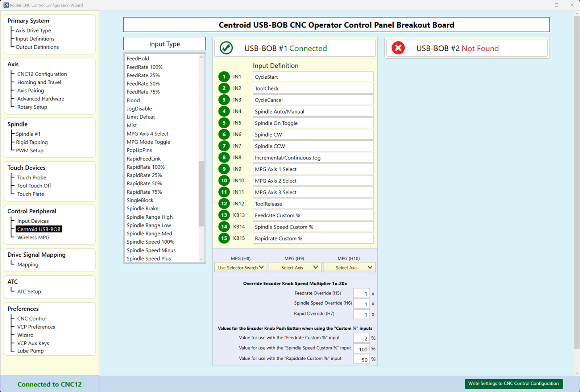Open the MPG (H9) Select Axis dropdown

coord(295,268)
